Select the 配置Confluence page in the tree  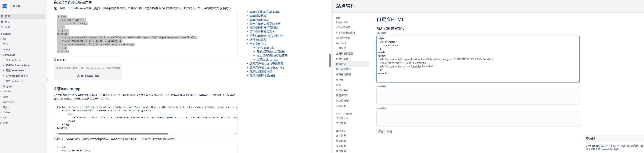15,71
